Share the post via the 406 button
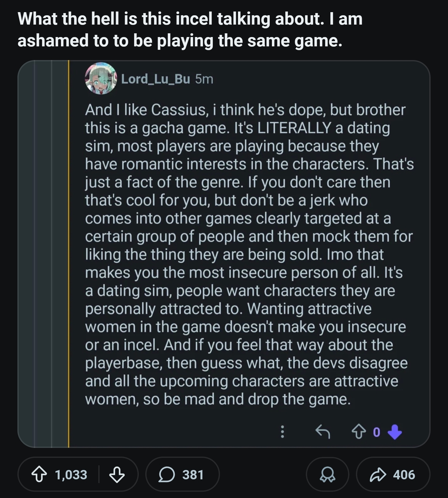The image size is (448, 498). [x=393, y=475]
